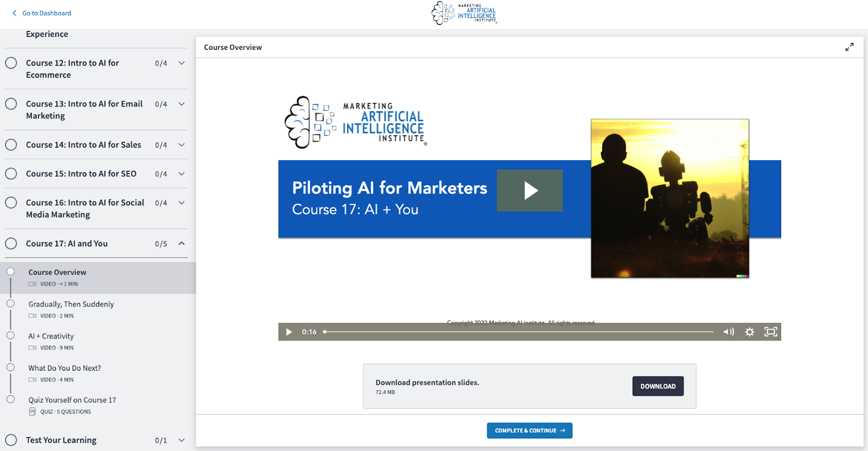Collapse Course 17 section chevron
Image resolution: width=868 pixels, height=451 pixels.
coord(182,244)
